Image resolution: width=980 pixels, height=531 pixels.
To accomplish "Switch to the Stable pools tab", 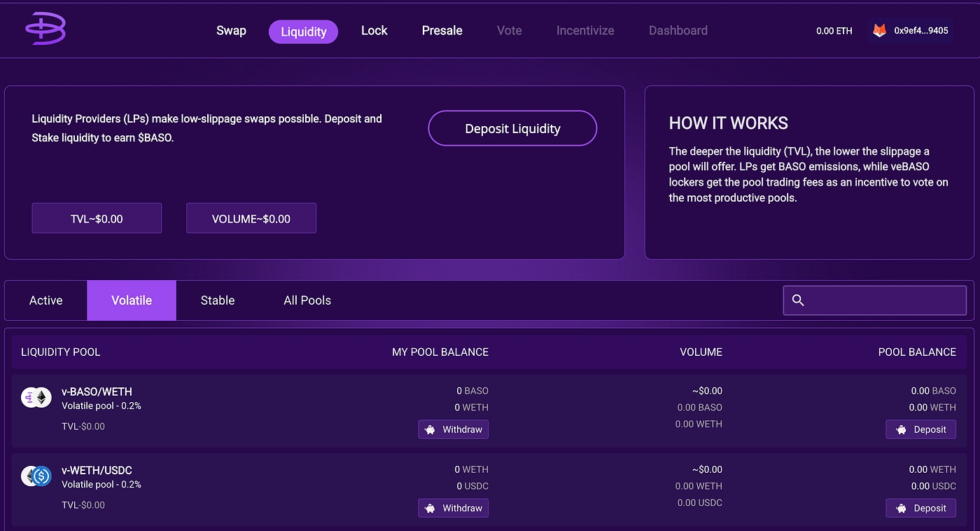I will (x=218, y=301).
